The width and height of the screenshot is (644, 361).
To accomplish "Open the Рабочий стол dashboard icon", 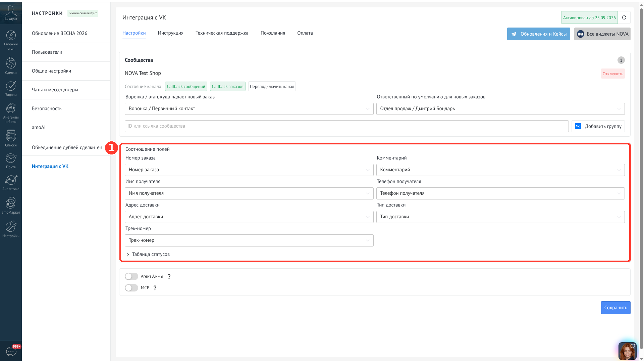I will (11, 40).
